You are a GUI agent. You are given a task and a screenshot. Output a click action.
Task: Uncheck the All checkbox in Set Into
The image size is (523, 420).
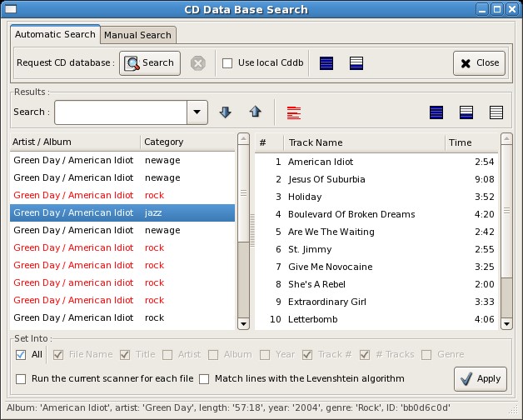21,355
